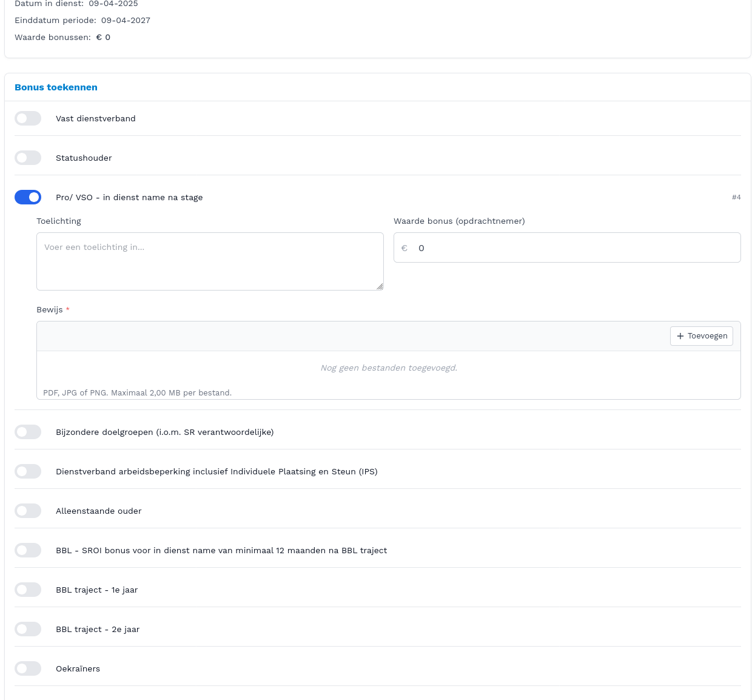Disable the Pro/ VSO in dienst name toggle
755x700 pixels.
[x=28, y=197]
